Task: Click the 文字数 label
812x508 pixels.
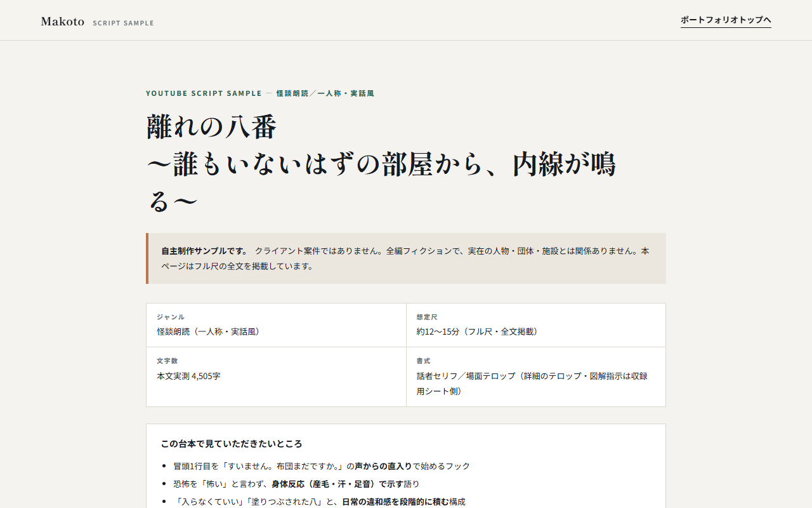Action: click(167, 361)
